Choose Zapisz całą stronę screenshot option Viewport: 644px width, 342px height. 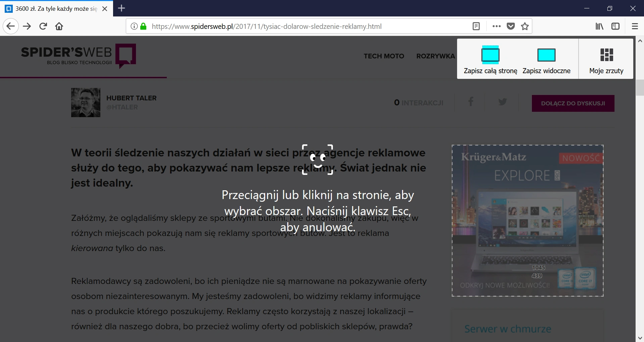coord(490,59)
